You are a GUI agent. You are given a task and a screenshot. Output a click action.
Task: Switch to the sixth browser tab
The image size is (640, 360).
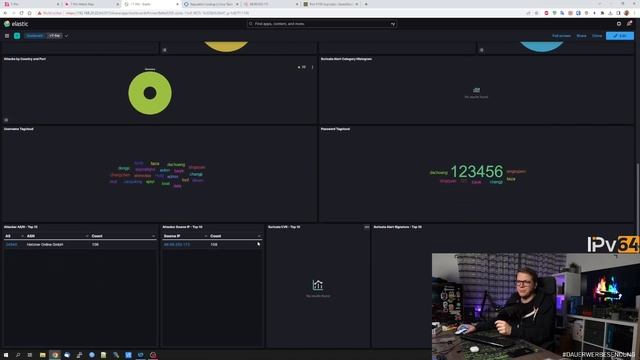[331, 4]
